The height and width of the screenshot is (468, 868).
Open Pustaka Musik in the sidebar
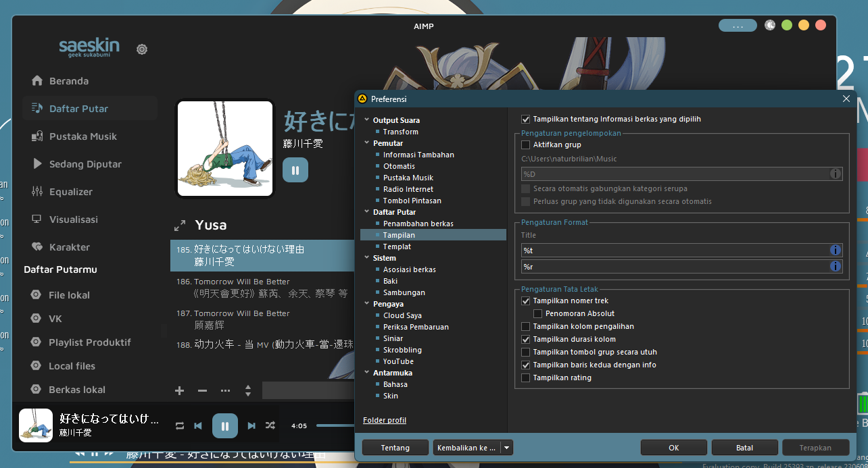(83, 136)
